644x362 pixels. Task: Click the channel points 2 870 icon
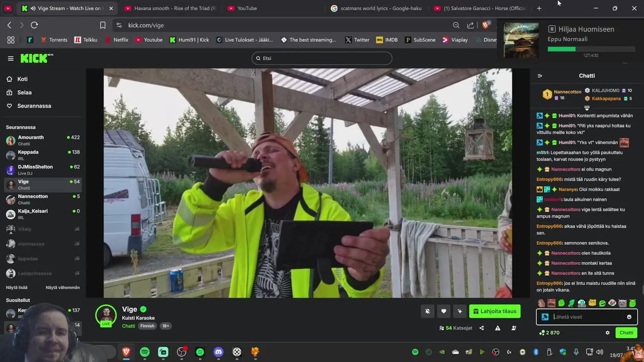click(542, 333)
